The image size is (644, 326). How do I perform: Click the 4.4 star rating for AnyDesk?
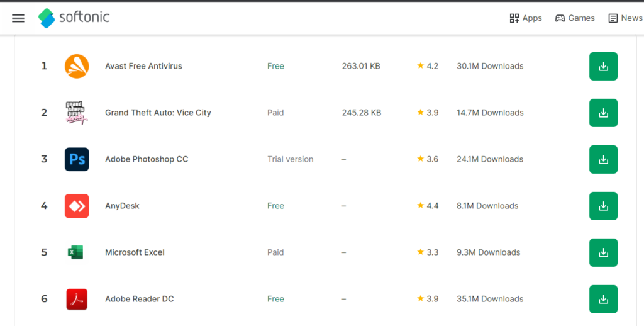[428, 206]
